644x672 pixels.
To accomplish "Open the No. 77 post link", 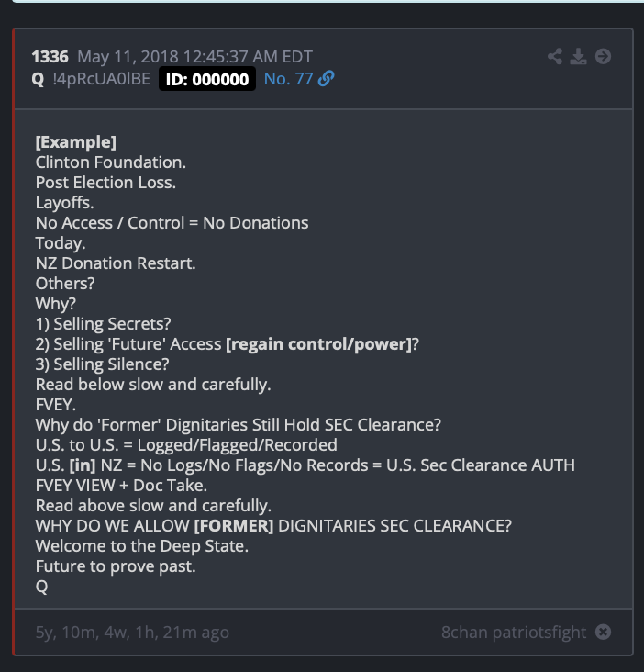I will tap(288, 79).
